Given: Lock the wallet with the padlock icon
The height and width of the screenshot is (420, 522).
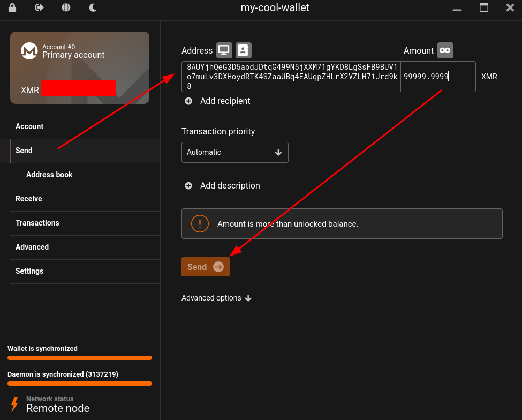Looking at the screenshot, I should tap(12, 7).
